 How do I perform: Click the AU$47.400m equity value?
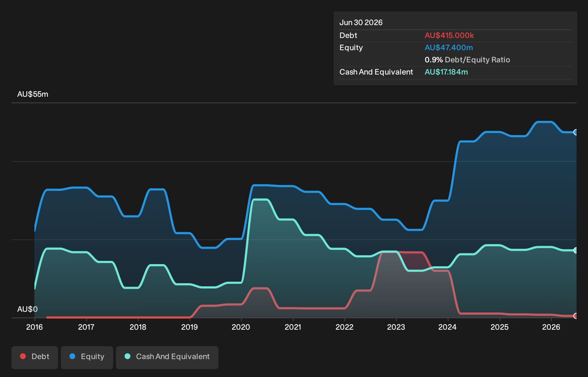click(x=449, y=48)
